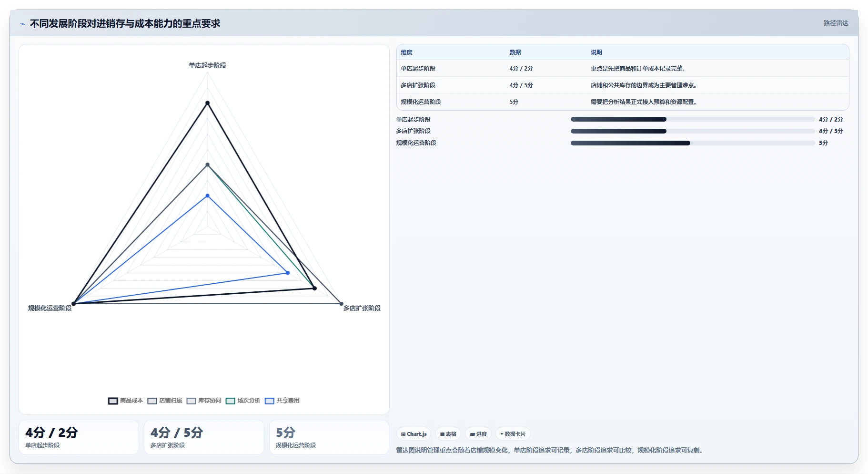Toggle the 店铺归属 legend entry
868x474 pixels.
tap(165, 401)
